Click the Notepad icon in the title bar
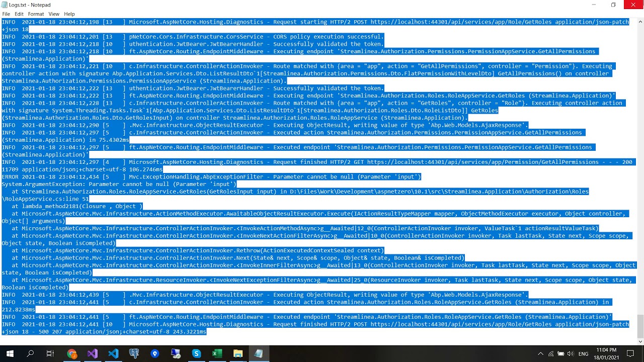 pos(5,5)
